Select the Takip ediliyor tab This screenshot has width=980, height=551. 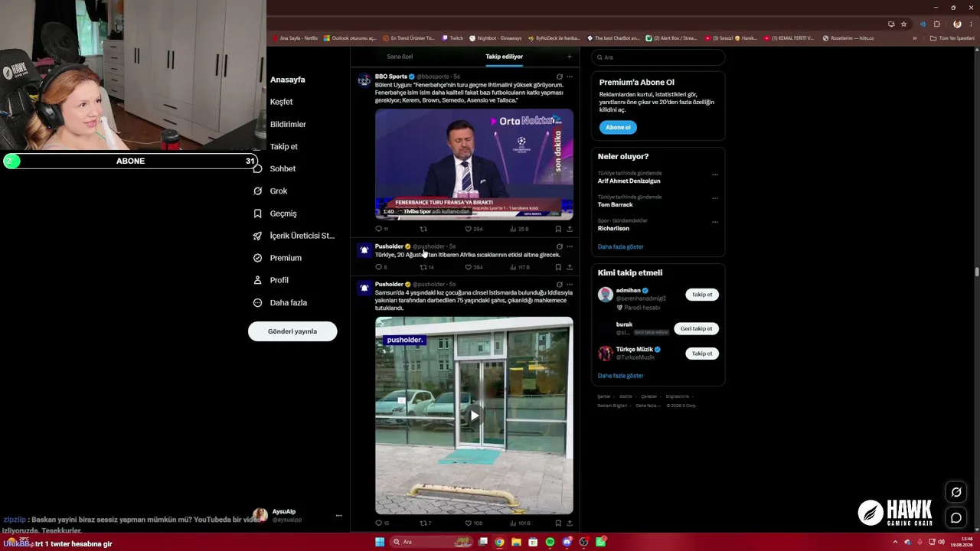click(504, 57)
